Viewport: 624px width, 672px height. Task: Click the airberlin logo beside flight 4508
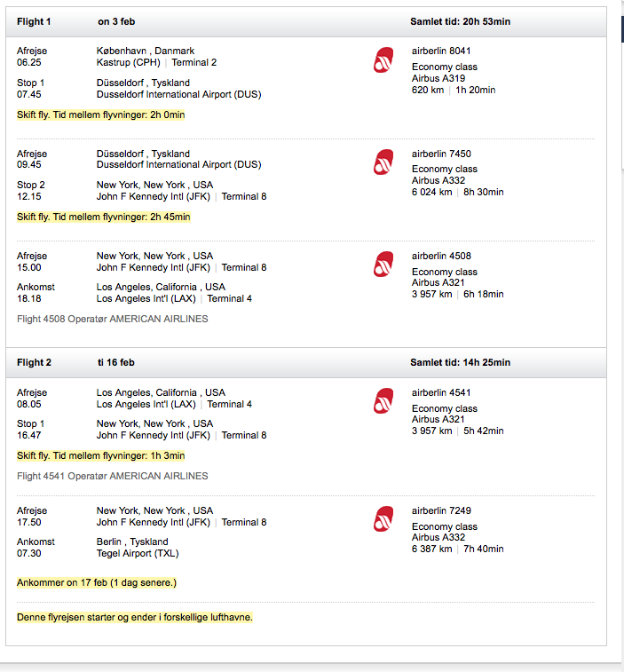pyautogui.click(x=383, y=264)
